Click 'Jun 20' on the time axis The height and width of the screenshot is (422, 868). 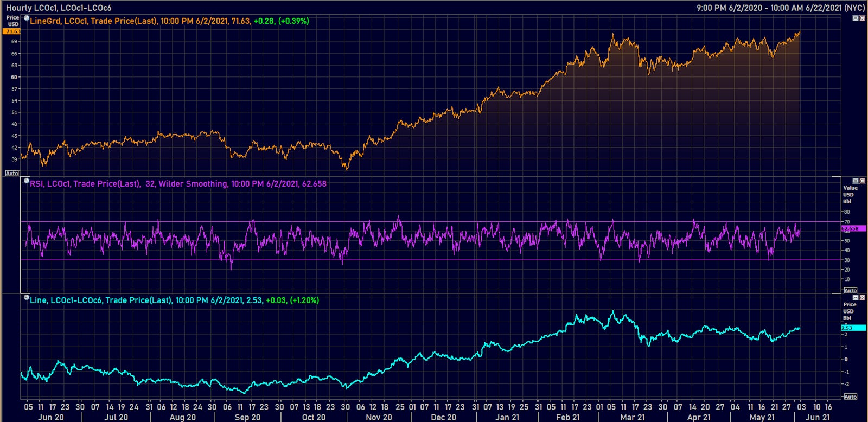pos(51,417)
